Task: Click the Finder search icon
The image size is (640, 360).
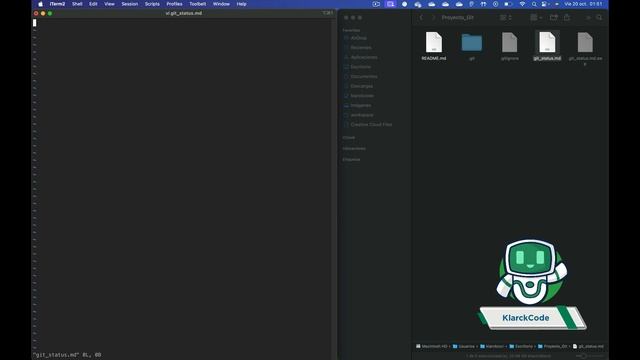Action: 599,18
